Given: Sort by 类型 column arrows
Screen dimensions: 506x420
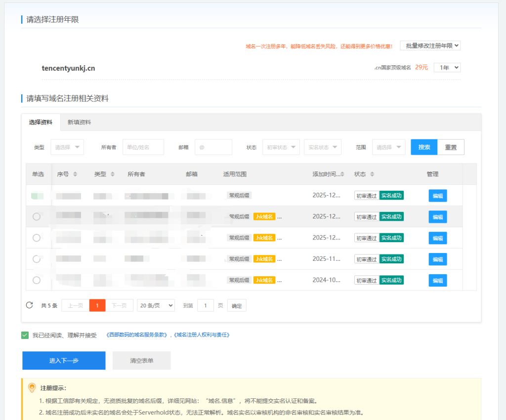Looking at the screenshot, I should 113,174.
